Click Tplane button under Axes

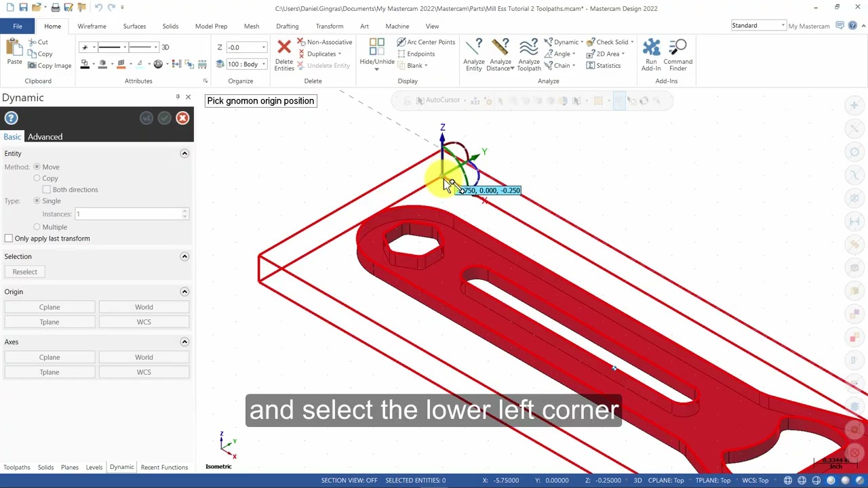(x=50, y=372)
